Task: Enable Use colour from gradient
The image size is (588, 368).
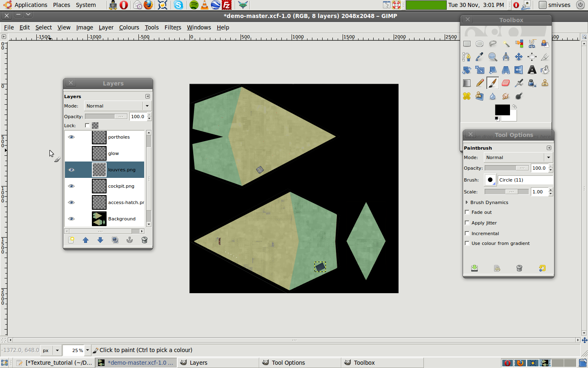Action: click(x=467, y=243)
